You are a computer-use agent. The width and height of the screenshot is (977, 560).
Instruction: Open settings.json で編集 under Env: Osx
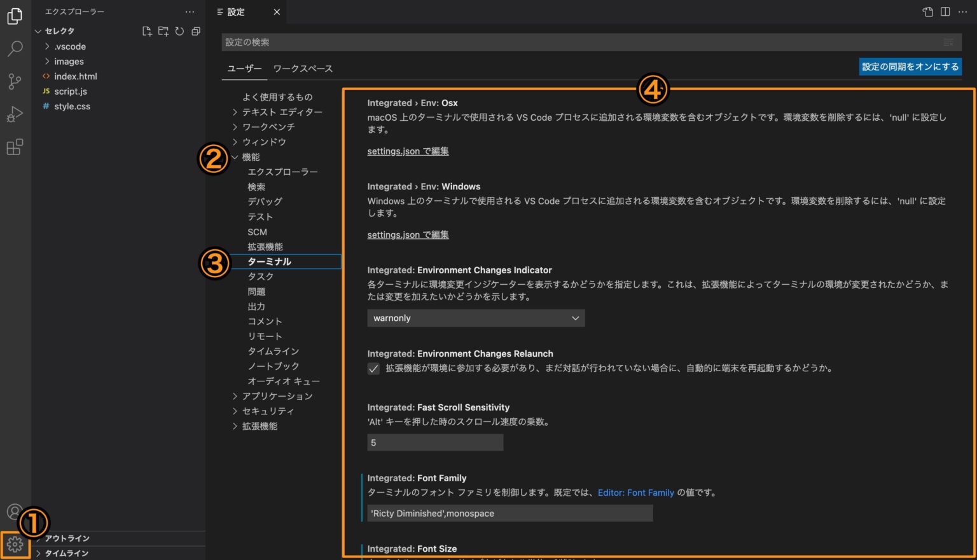click(408, 151)
